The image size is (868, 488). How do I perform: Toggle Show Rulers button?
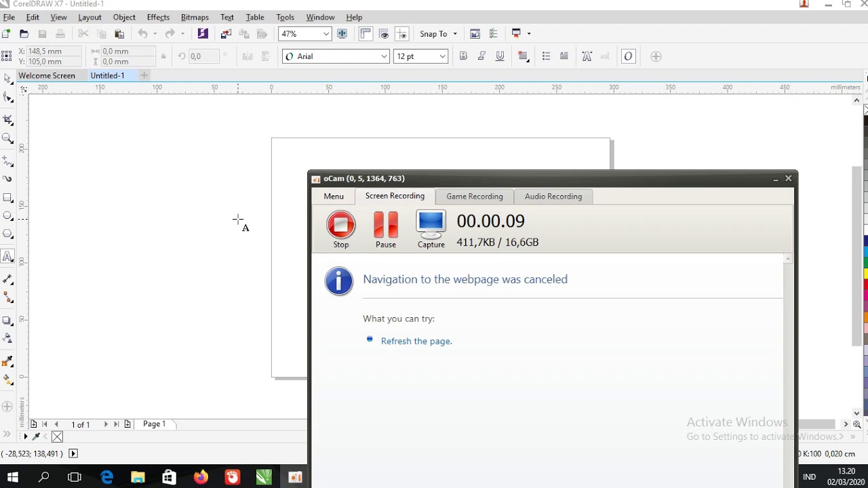pyautogui.click(x=366, y=34)
